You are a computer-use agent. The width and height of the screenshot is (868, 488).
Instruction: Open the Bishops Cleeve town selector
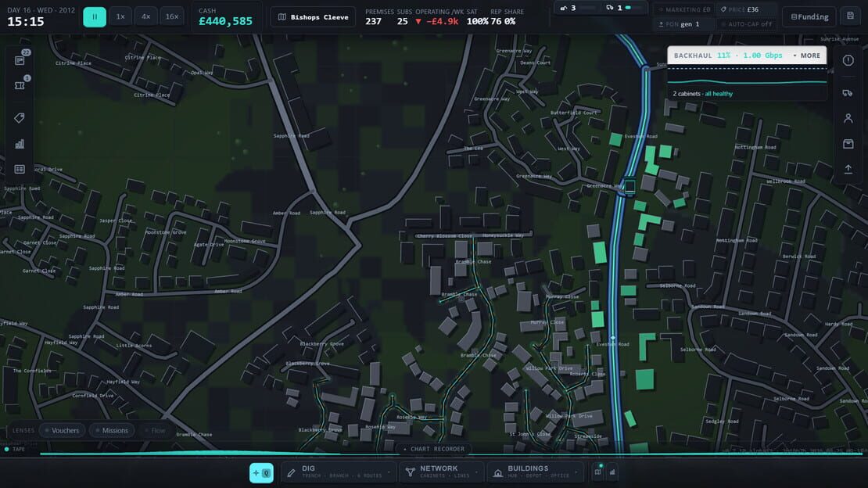coord(314,17)
